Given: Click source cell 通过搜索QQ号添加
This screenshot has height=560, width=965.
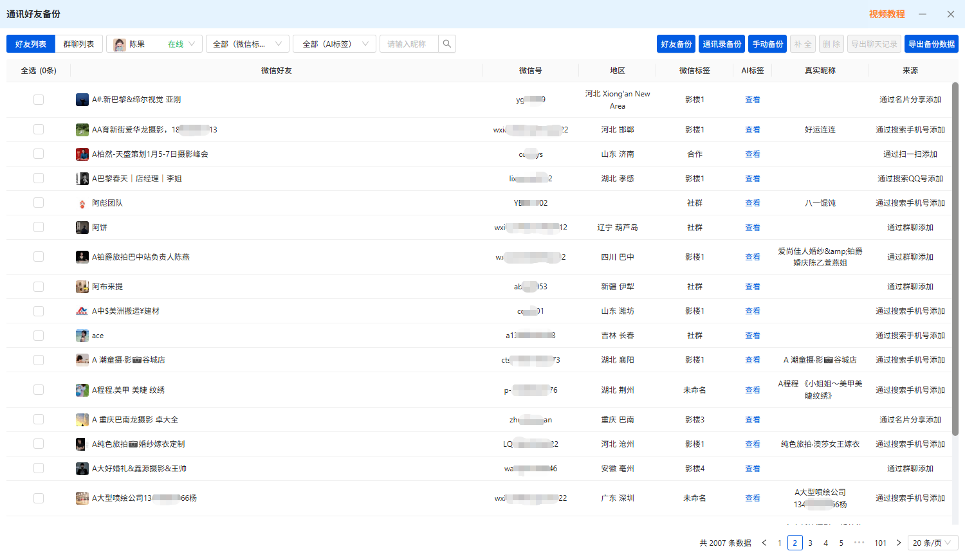Looking at the screenshot, I should pyautogui.click(x=910, y=179).
